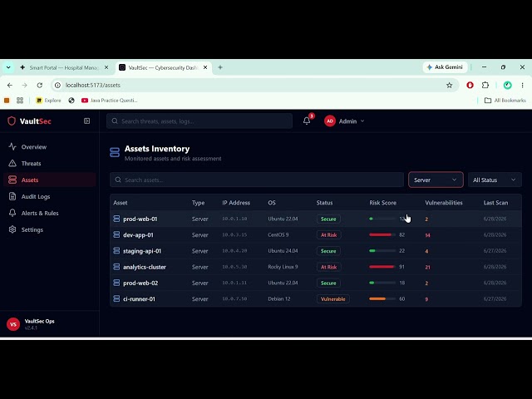532x399 pixels.
Task: Collapse the sidebar with the panel toggle icon
Action: point(86,121)
